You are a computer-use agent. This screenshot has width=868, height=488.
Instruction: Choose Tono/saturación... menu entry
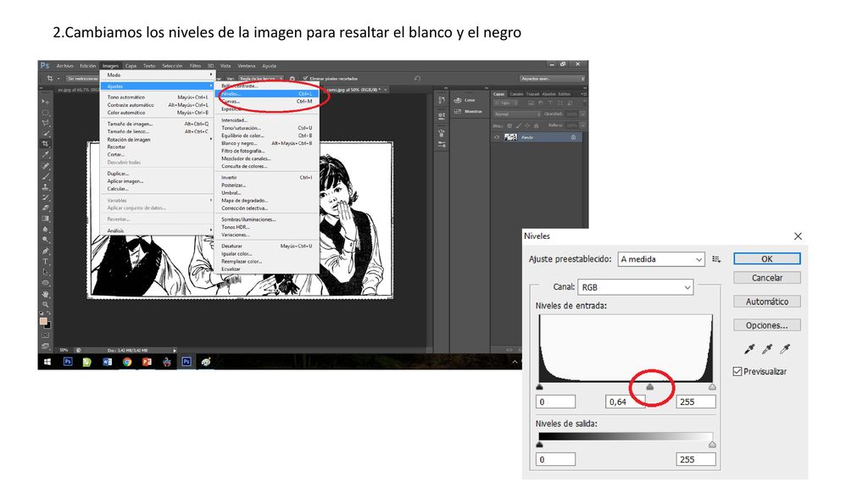pos(266,128)
